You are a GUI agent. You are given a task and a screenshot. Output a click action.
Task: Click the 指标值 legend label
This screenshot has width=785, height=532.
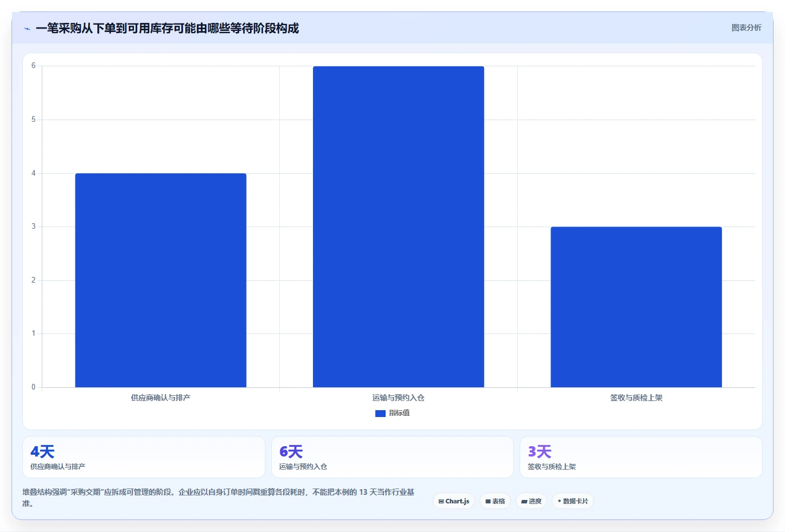[x=399, y=413]
